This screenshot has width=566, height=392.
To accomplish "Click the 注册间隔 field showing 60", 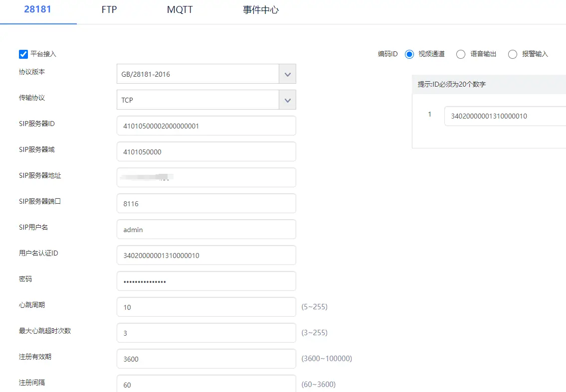I will [x=206, y=384].
